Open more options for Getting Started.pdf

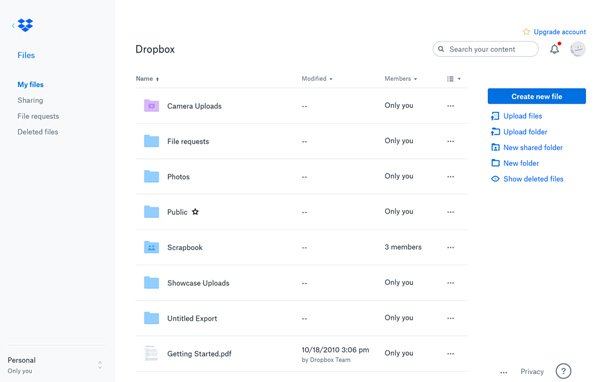point(451,354)
